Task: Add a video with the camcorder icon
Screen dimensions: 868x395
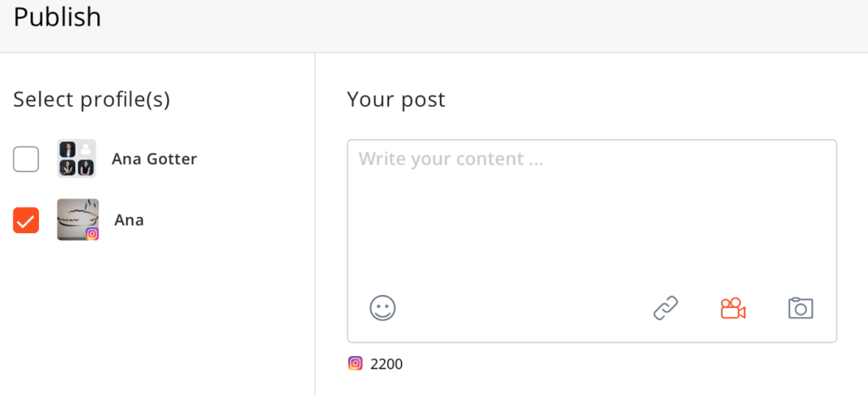Action: (732, 308)
